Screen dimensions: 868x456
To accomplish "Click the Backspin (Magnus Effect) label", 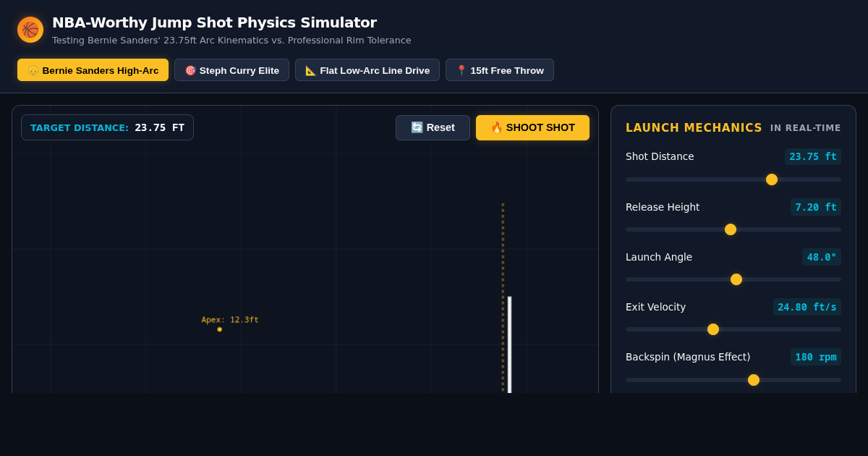I will pyautogui.click(x=688, y=357).
